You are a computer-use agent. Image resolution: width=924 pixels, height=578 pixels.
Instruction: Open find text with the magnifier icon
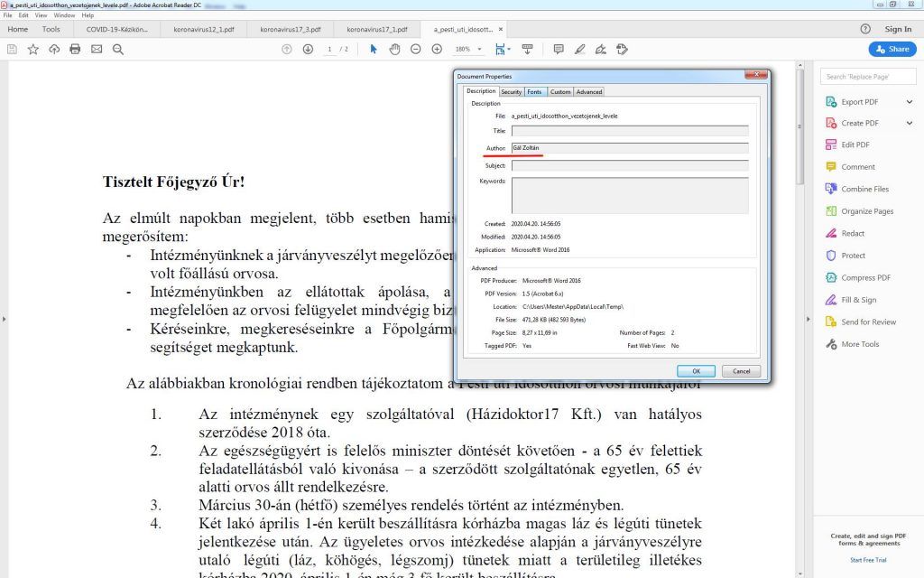(118, 50)
